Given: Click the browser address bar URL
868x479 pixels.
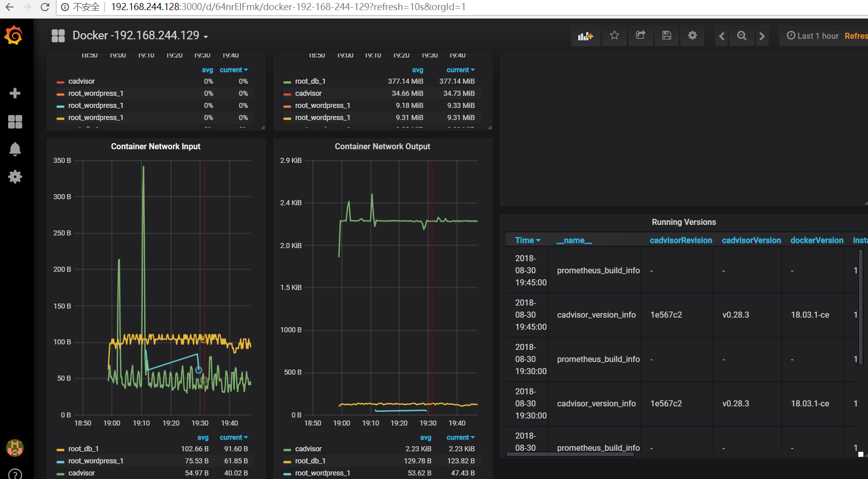Looking at the screenshot, I should point(288,7).
